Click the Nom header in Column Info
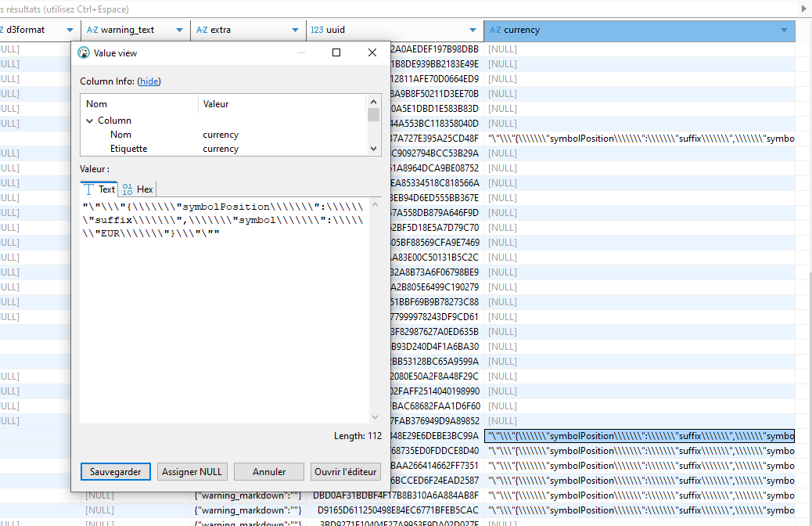 click(x=96, y=104)
